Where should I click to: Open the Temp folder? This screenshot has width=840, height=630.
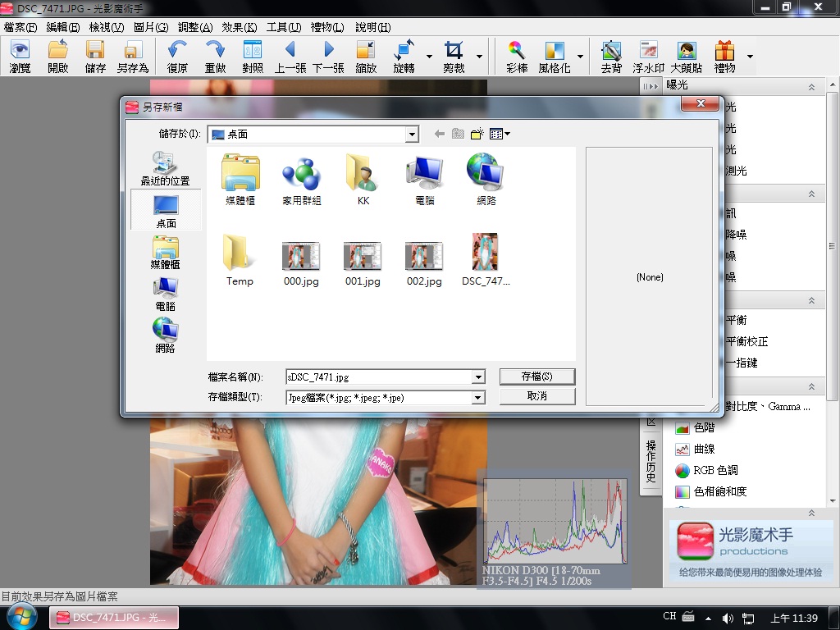pyautogui.click(x=240, y=261)
